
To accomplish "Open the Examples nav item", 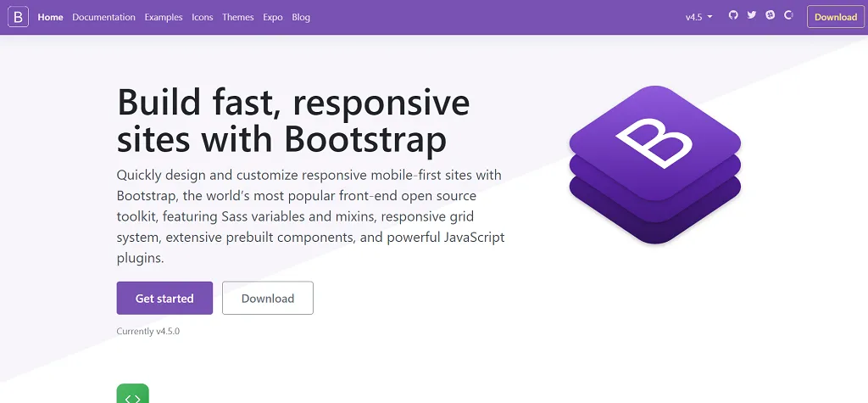I will 164,17.
